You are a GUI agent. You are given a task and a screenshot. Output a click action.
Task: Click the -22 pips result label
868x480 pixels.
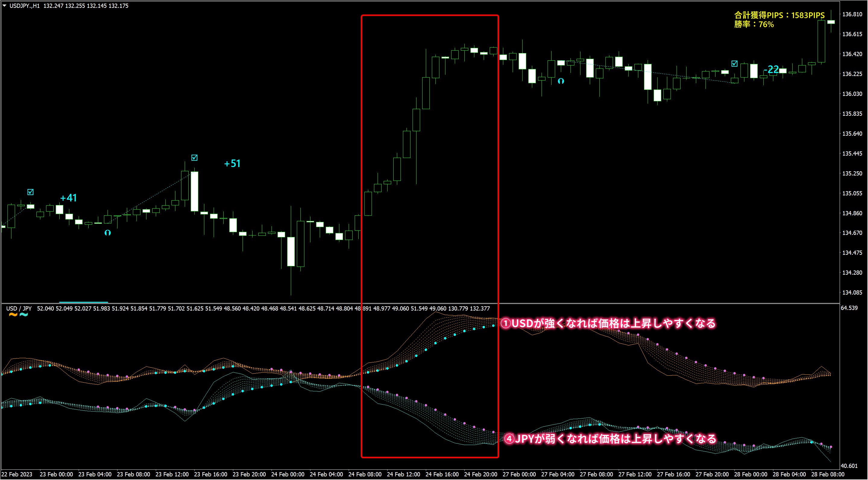771,69
